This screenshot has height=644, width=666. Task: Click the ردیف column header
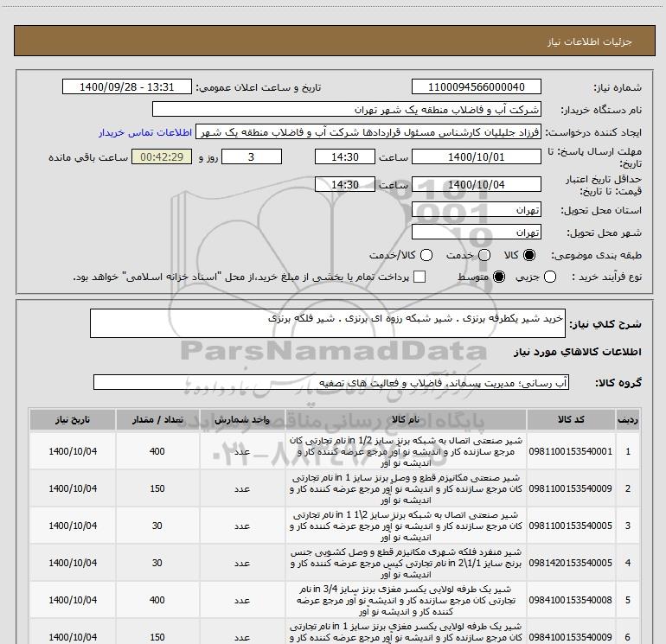(628, 419)
